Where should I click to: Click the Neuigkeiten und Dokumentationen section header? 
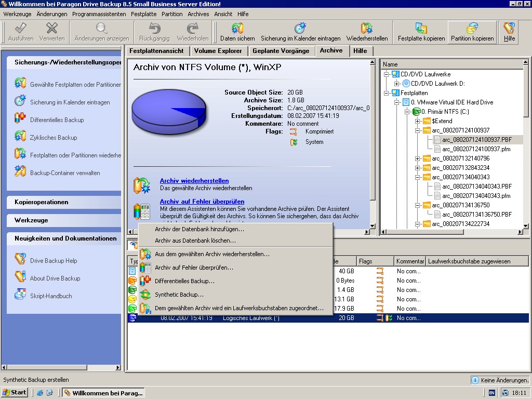click(x=64, y=238)
